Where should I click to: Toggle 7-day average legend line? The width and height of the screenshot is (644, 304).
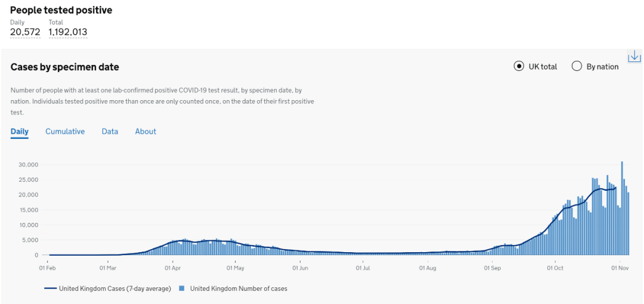[50, 289]
